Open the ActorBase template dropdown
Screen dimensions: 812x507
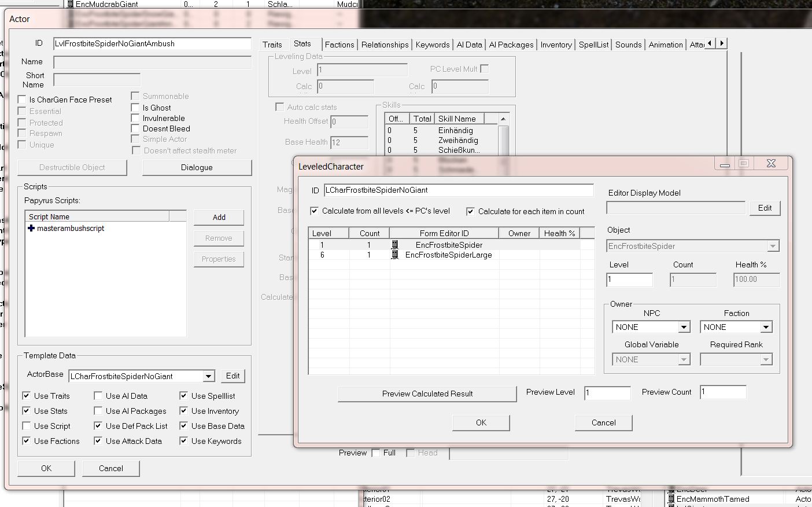(x=208, y=376)
